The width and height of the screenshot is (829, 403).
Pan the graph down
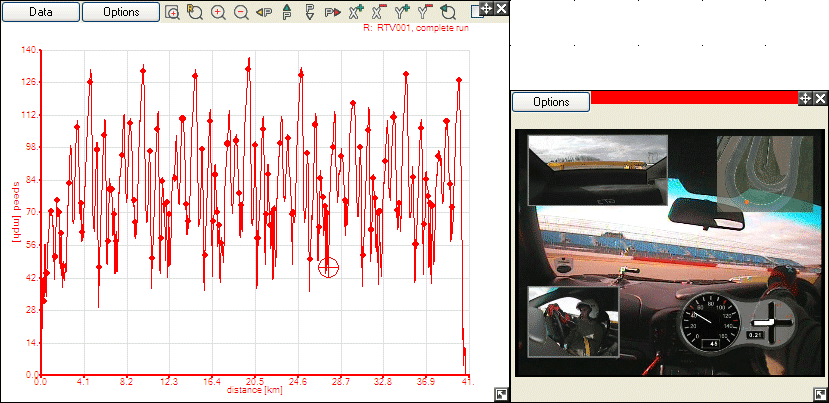click(x=311, y=13)
